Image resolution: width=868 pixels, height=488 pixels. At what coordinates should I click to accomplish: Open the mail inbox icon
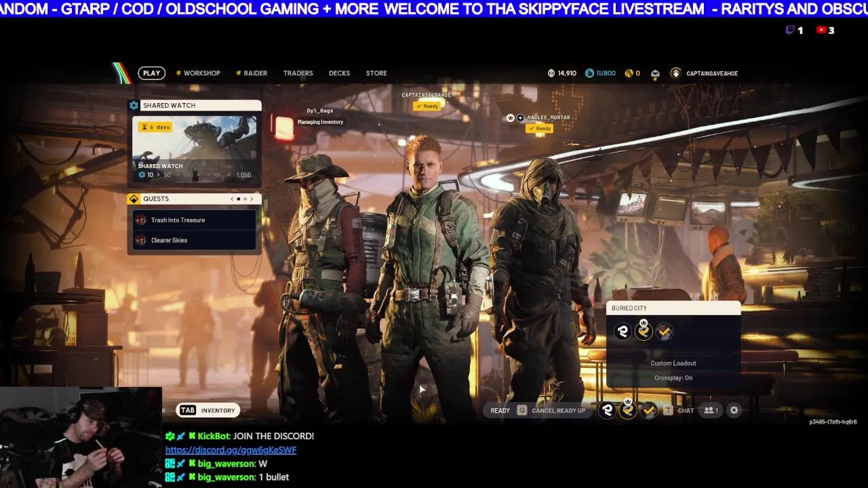(655, 73)
